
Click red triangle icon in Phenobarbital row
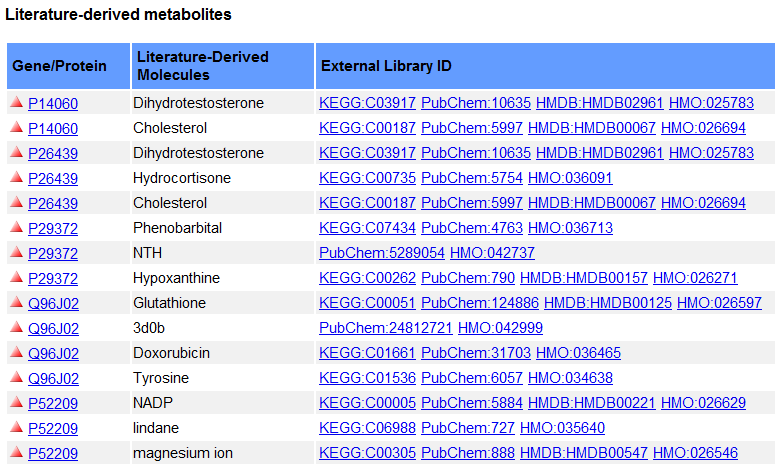(16, 227)
